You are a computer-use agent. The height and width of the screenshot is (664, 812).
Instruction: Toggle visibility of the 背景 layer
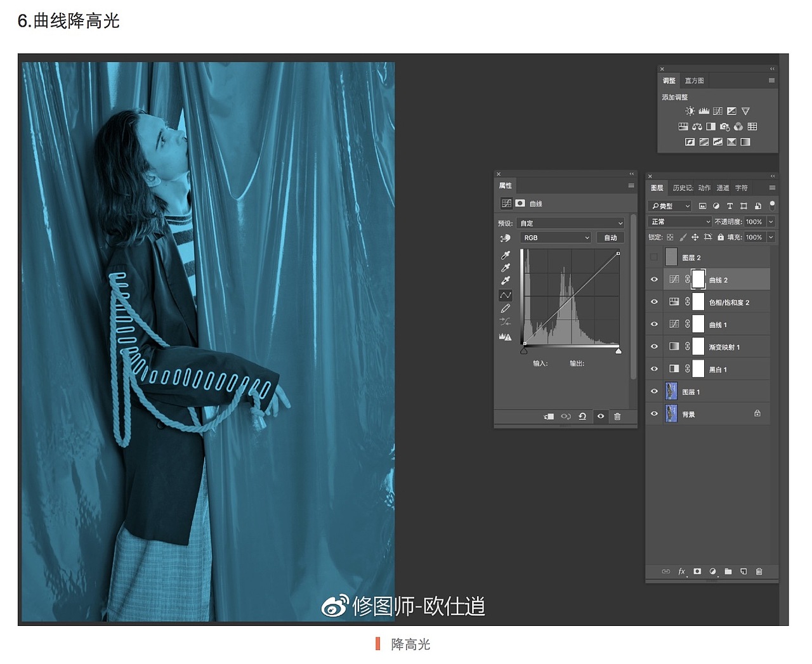(654, 413)
